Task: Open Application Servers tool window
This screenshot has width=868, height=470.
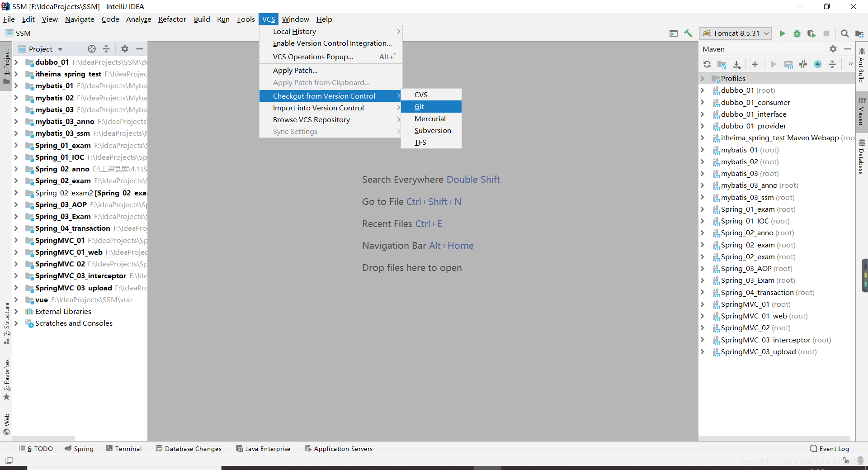Action: [339, 449]
